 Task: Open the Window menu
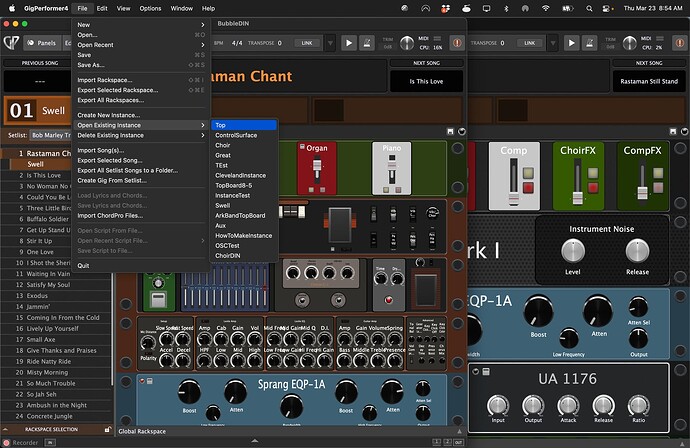point(181,8)
